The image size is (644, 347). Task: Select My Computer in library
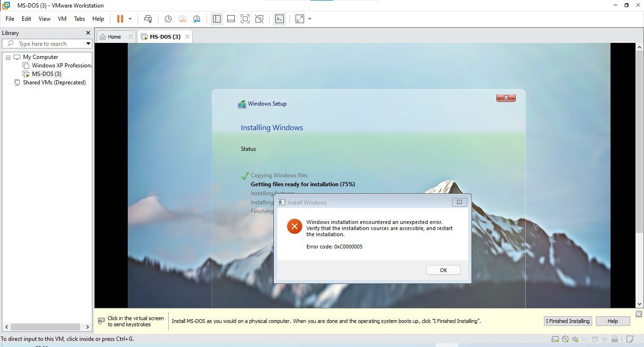pos(41,57)
